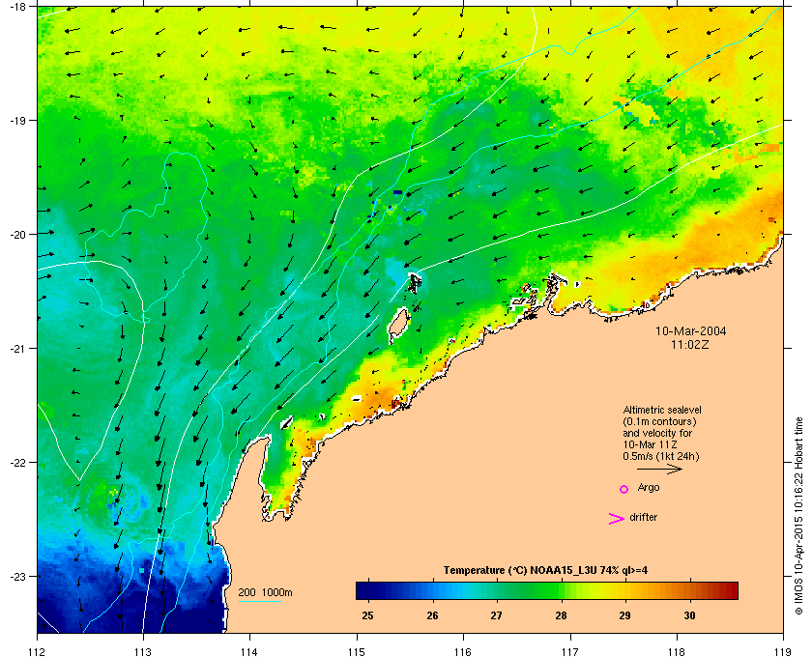Click the latitude axis label -21
The image size is (812, 657).
17,348
